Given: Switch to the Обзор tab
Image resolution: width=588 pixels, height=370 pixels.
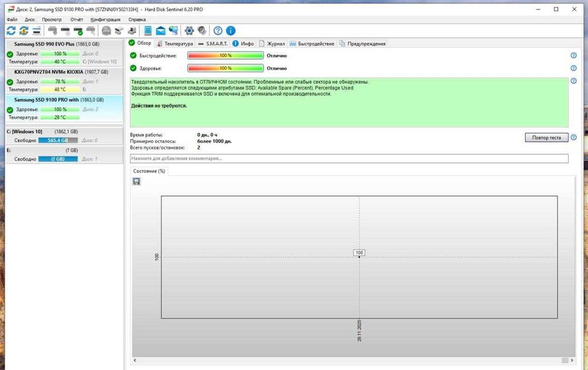Looking at the screenshot, I should tap(140, 43).
